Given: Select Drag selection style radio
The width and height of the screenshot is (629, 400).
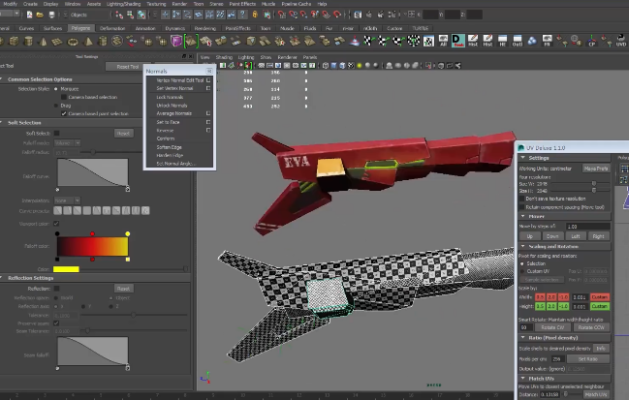Looking at the screenshot, I should click(56, 106).
